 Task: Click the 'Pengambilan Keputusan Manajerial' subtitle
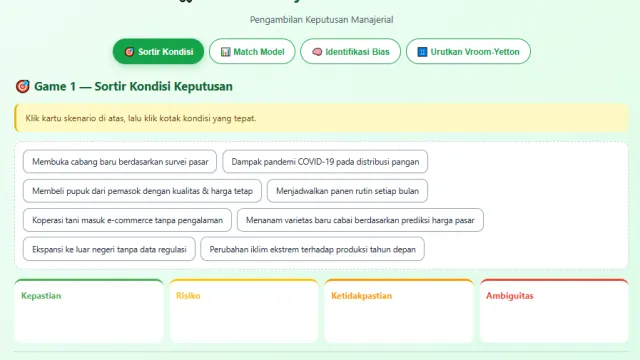322,20
